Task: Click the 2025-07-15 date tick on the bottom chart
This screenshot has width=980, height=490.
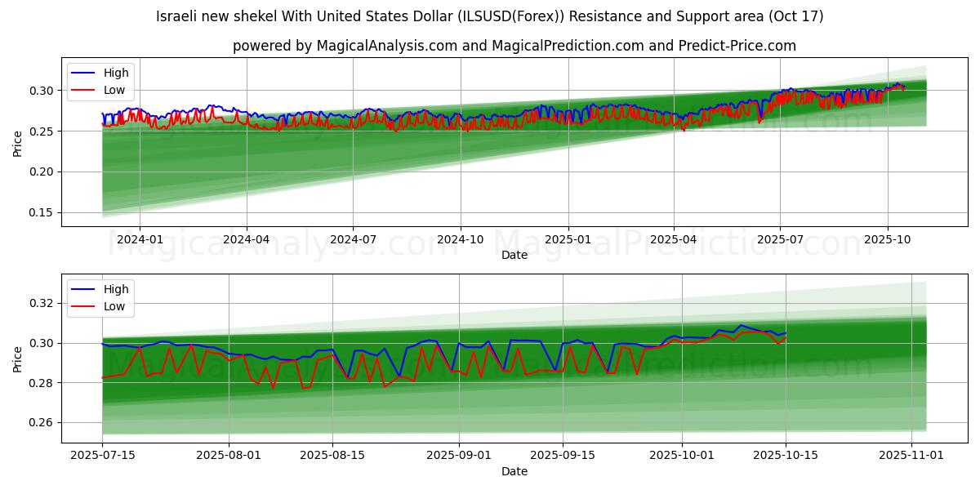Action: [x=102, y=456]
